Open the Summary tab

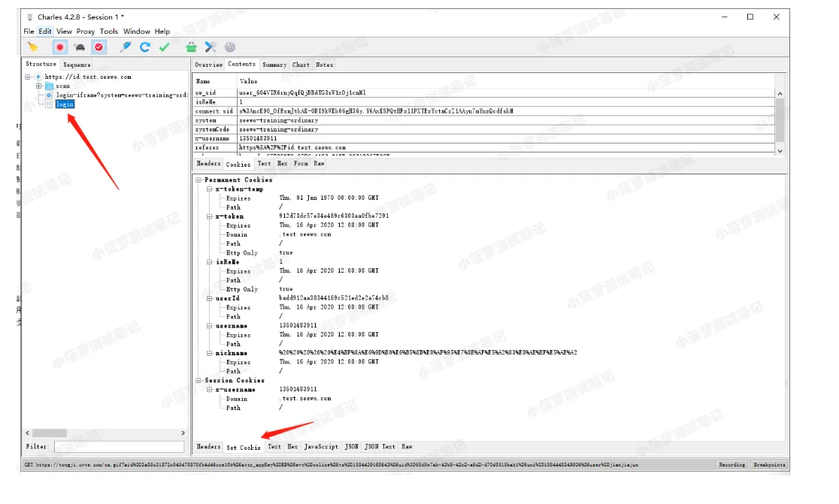click(274, 65)
